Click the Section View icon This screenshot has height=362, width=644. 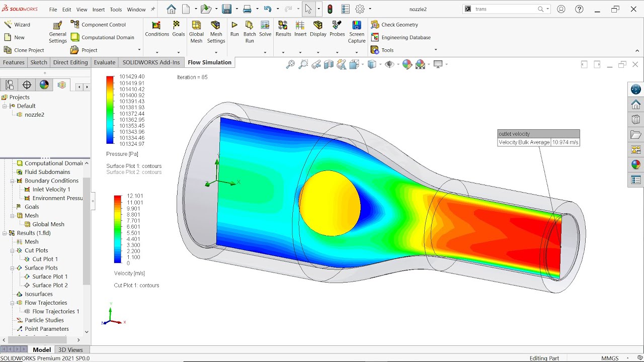329,64
